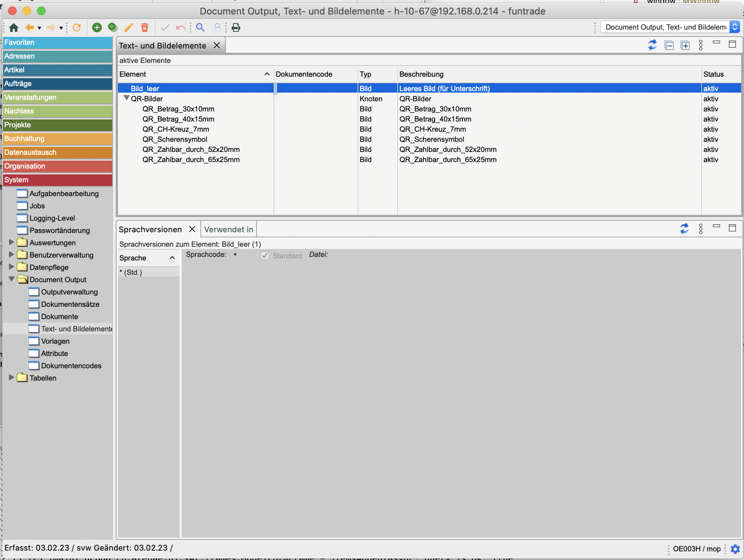Viewport: 744px width, 560px height.
Task: Click the magnifier search icon
Action: (200, 27)
